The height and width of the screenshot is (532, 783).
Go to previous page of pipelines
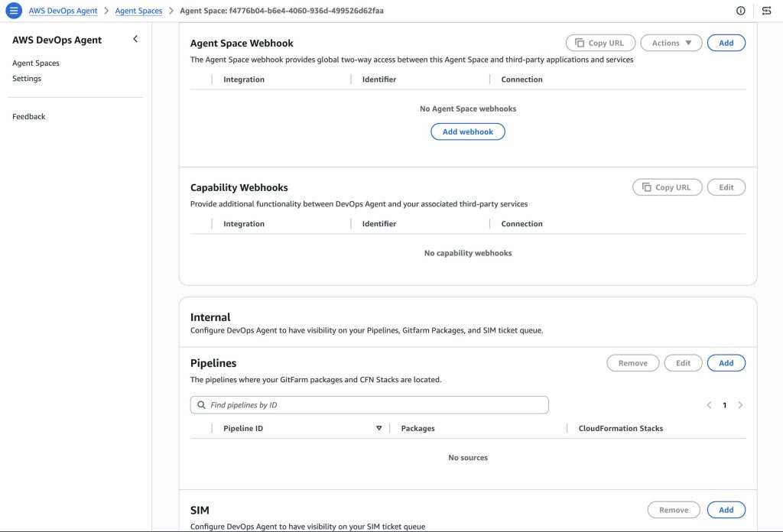(x=709, y=405)
